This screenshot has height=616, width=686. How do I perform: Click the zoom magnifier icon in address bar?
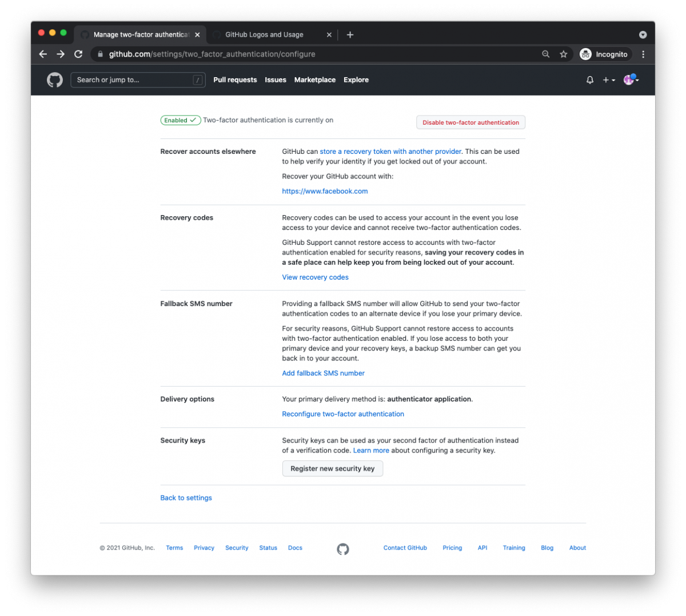click(x=546, y=54)
